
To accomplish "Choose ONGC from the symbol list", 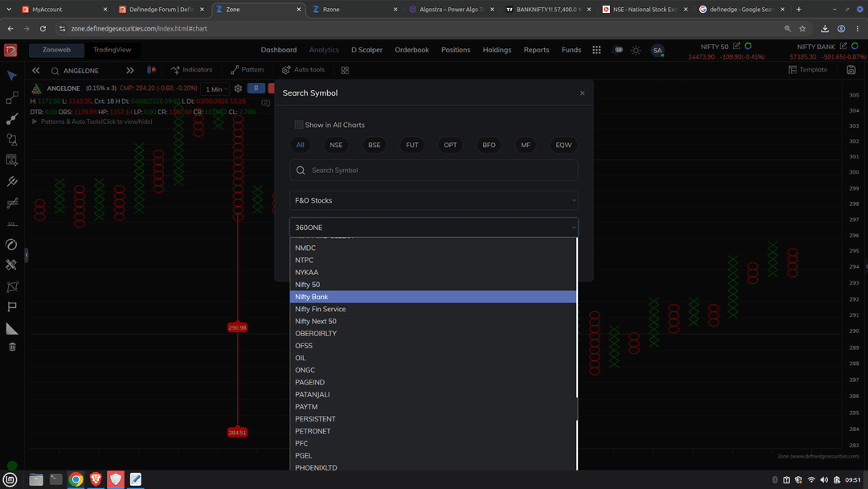I will coord(433,370).
